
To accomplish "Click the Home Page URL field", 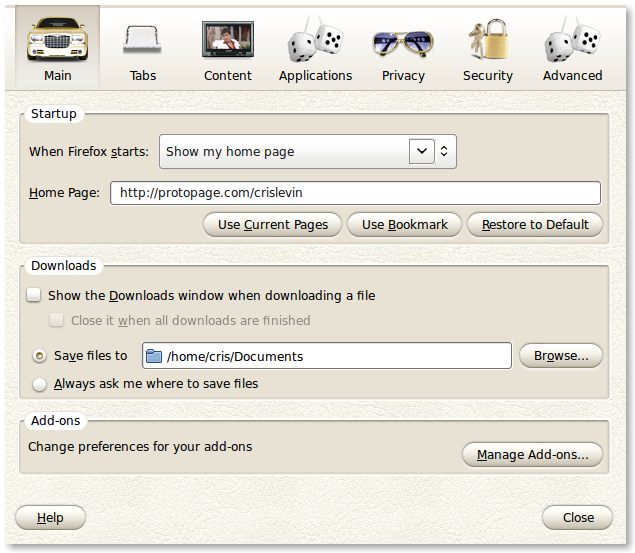I will point(355,193).
